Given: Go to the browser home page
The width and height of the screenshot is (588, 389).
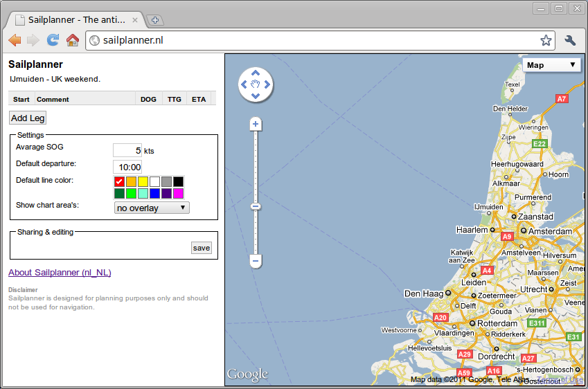Looking at the screenshot, I should (72, 40).
